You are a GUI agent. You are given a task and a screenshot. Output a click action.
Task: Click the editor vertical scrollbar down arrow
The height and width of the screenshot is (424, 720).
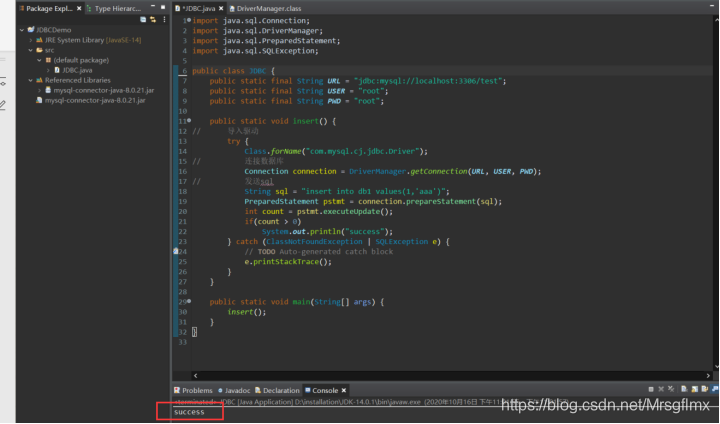tap(716, 366)
